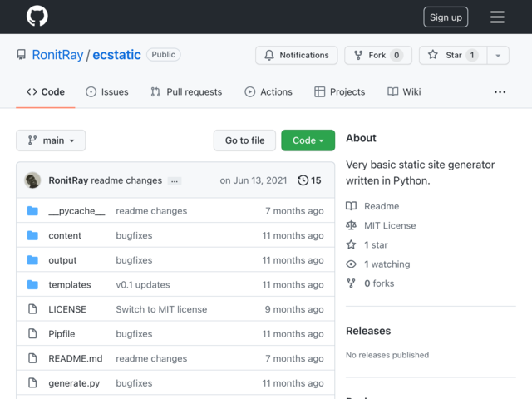Image resolution: width=532 pixels, height=399 pixels.
Task: Click the Readme link in About
Action: [x=382, y=206]
